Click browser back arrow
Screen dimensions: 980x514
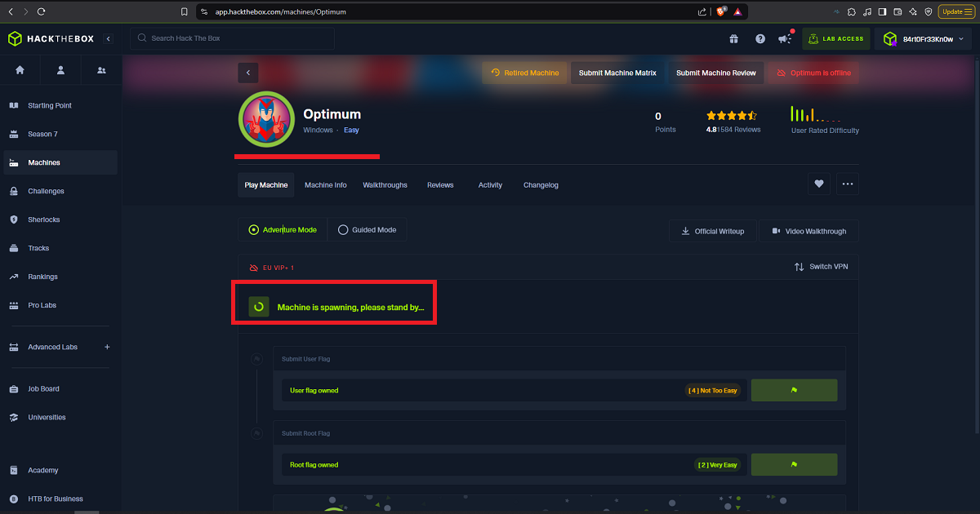(9, 11)
